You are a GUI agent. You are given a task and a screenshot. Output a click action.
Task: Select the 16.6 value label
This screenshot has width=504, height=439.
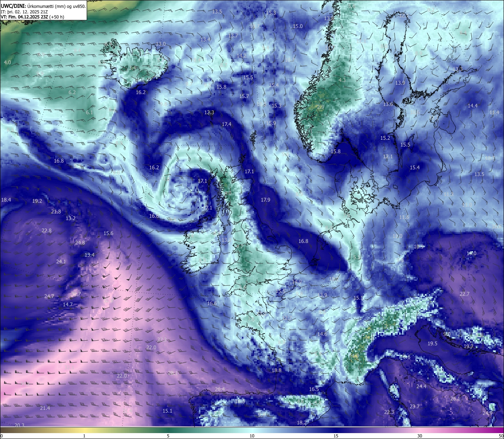(x=212, y=304)
